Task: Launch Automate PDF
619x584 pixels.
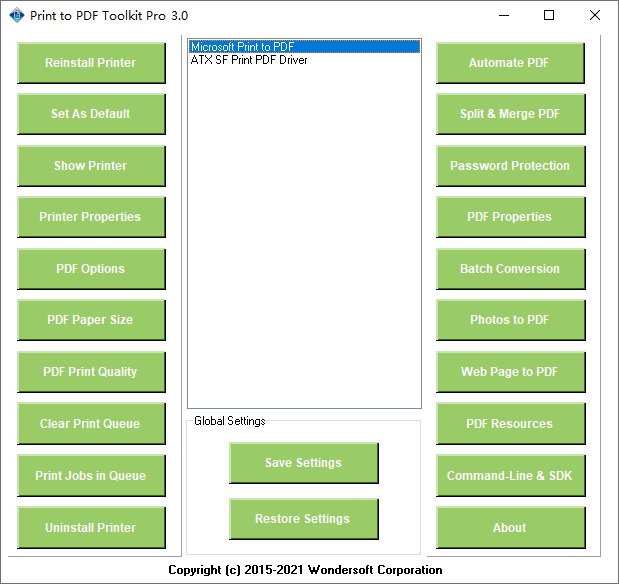Action: click(510, 63)
